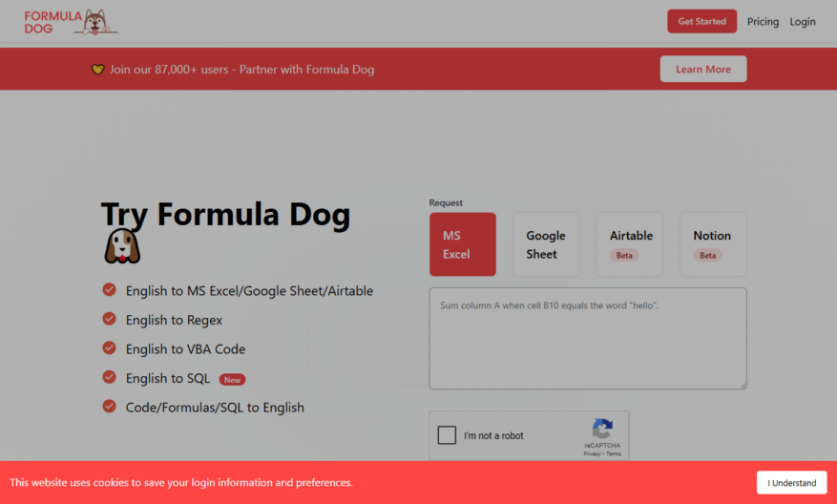Click checkmark icon beside English to VBA Code
This screenshot has width=837, height=504.
coord(110,348)
